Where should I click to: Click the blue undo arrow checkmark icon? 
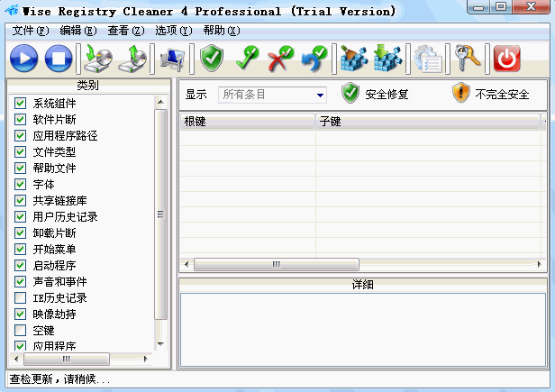point(314,59)
